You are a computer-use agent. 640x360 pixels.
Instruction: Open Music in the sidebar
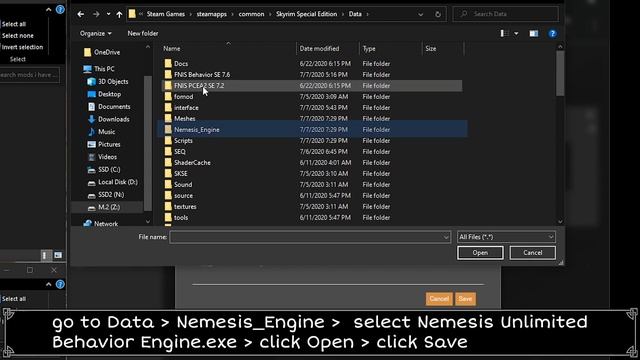coord(101,132)
